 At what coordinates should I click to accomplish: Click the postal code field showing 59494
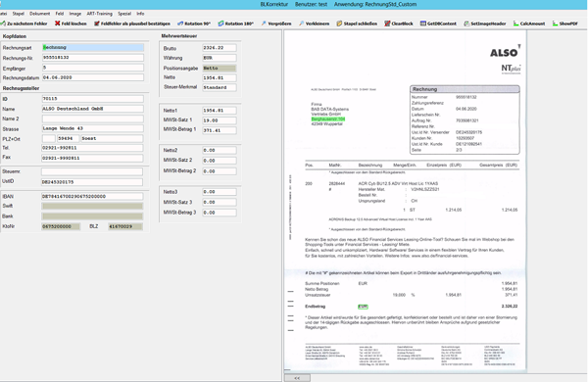[68, 138]
